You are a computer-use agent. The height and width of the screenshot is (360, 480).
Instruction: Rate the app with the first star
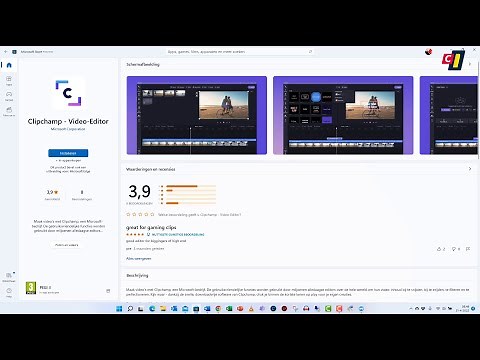128,214
